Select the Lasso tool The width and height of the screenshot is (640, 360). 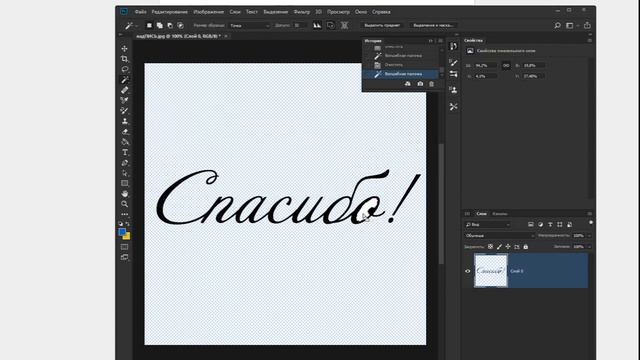pyautogui.click(x=124, y=69)
